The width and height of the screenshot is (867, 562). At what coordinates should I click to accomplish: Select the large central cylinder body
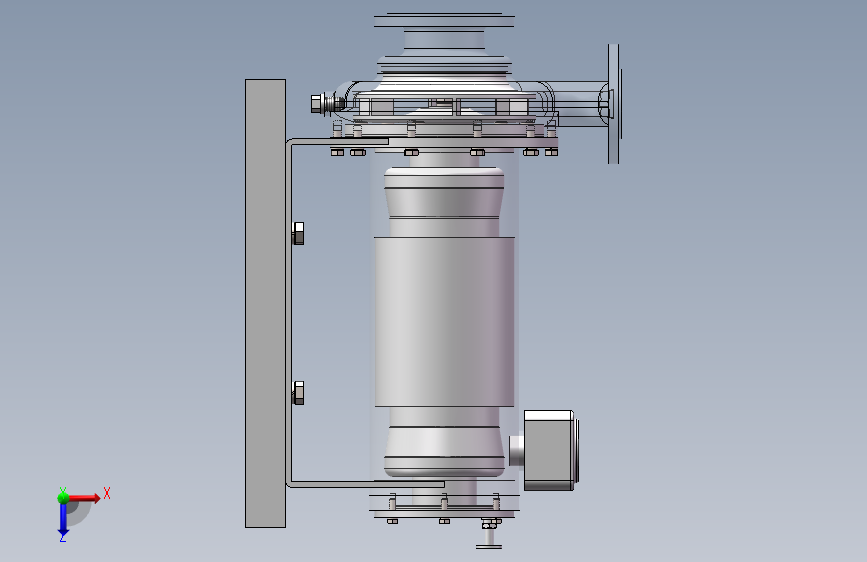tap(445, 321)
